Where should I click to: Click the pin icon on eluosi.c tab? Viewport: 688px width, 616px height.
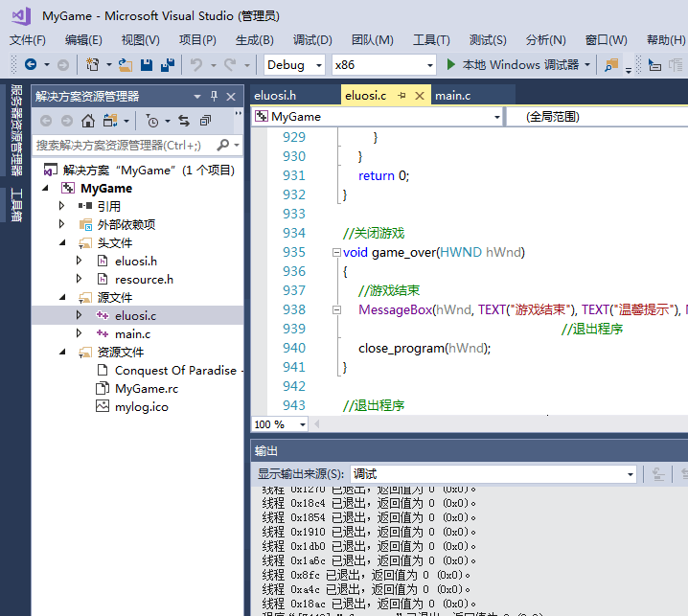click(x=401, y=95)
